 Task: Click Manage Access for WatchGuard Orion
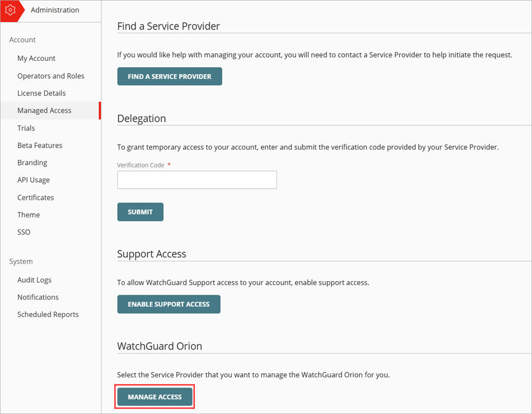[154, 397]
